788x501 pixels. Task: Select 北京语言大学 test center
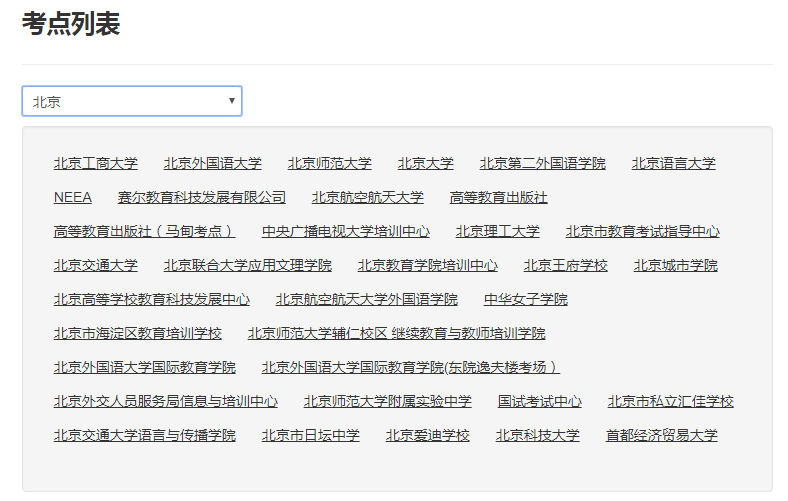(x=673, y=163)
